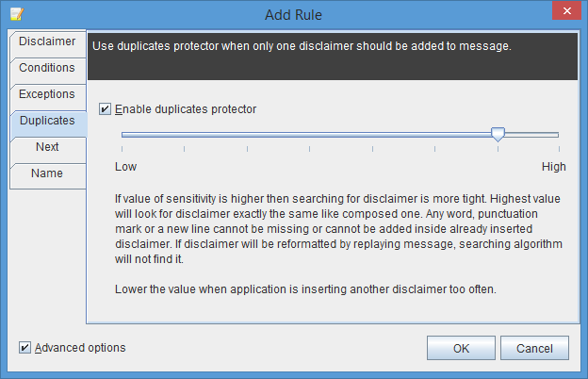Viewport: 588px width, 379px height.
Task: Toggle the Advanced options checkbox
Action: point(24,348)
